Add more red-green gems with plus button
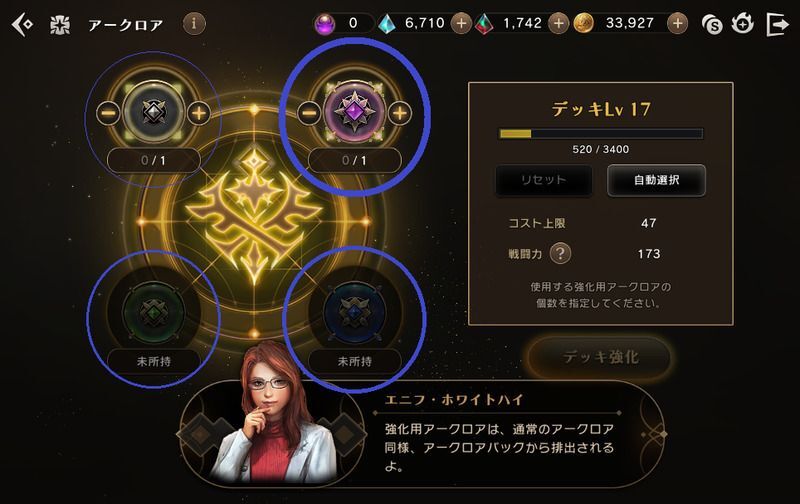Screen dimensions: 800x504 [559, 23]
